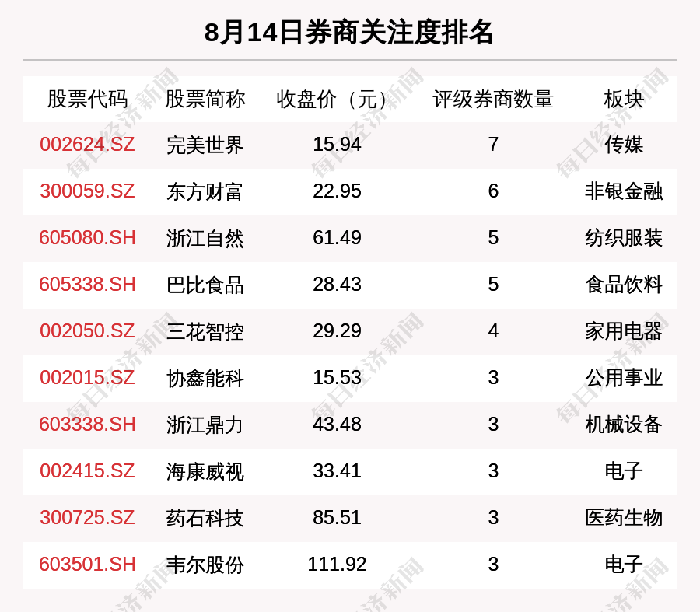Select closing price 22.95
Viewport: 700px width, 612px height.
click(x=337, y=191)
